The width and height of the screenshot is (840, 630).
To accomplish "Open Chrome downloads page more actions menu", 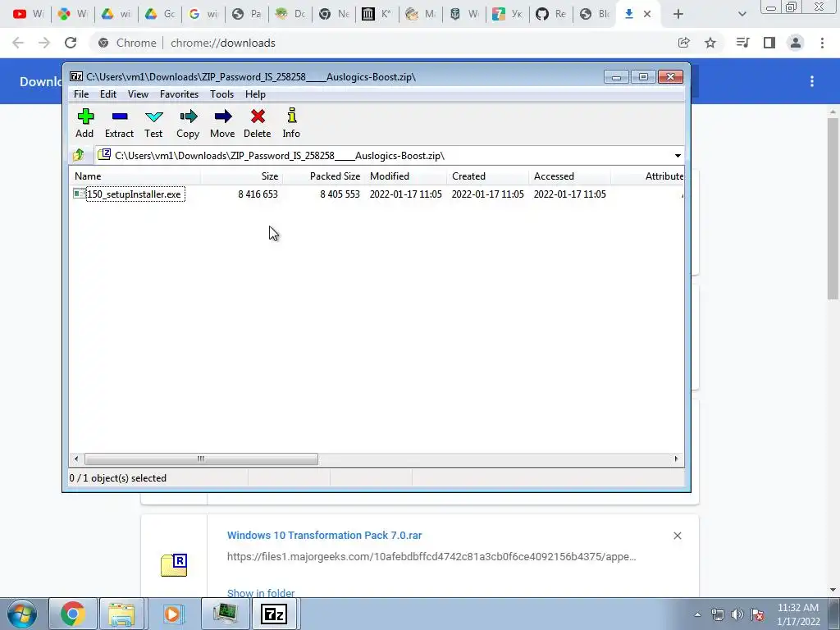I will pyautogui.click(x=811, y=81).
